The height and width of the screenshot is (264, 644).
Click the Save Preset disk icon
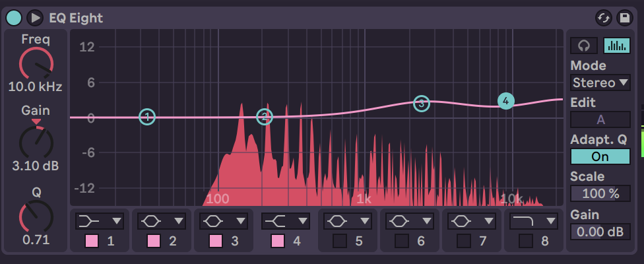tap(625, 18)
